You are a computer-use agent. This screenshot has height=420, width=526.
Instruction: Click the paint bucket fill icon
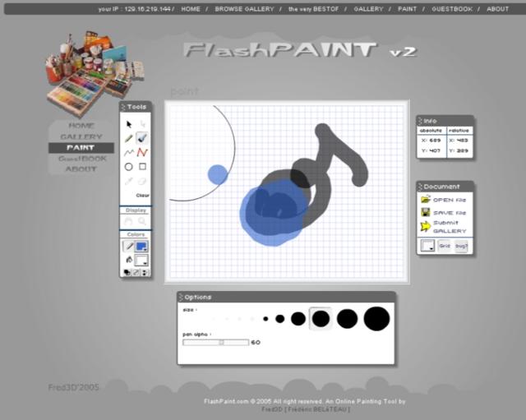pyautogui.click(x=128, y=260)
